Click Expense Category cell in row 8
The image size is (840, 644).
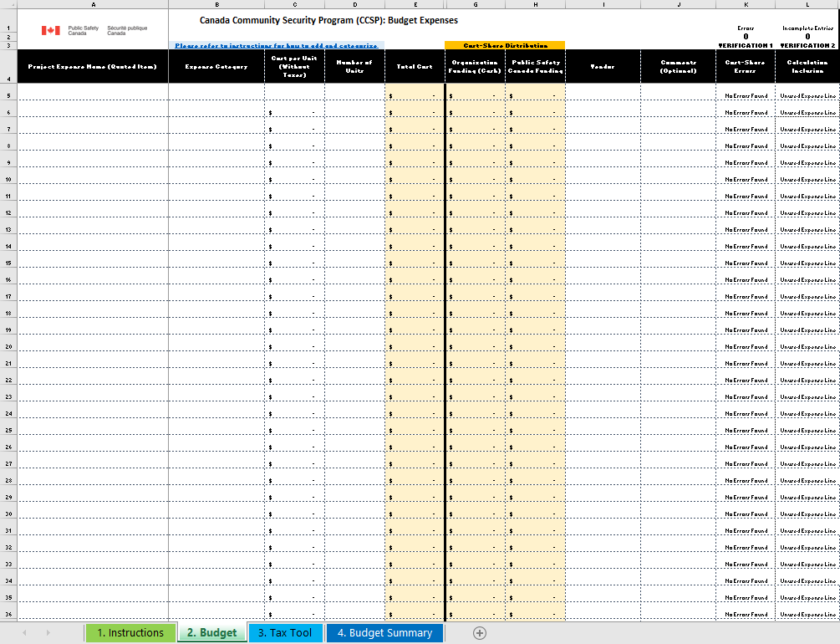coord(216,146)
